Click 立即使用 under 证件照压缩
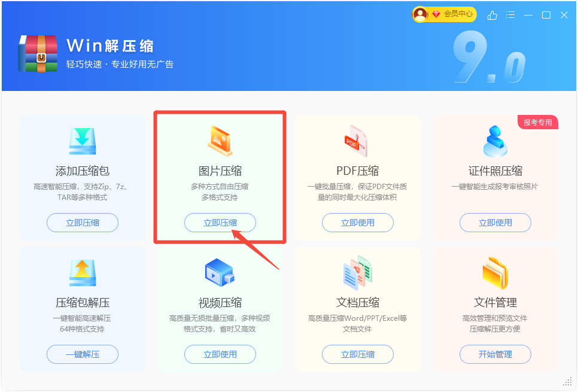The height and width of the screenshot is (392, 578). coord(495,223)
